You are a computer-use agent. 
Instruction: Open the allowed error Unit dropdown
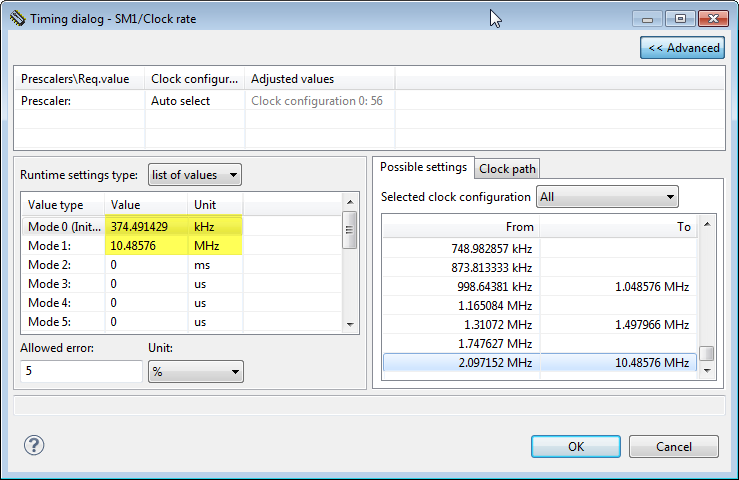click(195, 372)
